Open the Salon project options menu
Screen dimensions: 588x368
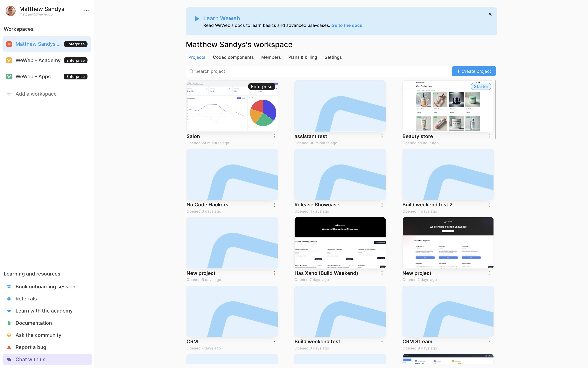tap(274, 136)
